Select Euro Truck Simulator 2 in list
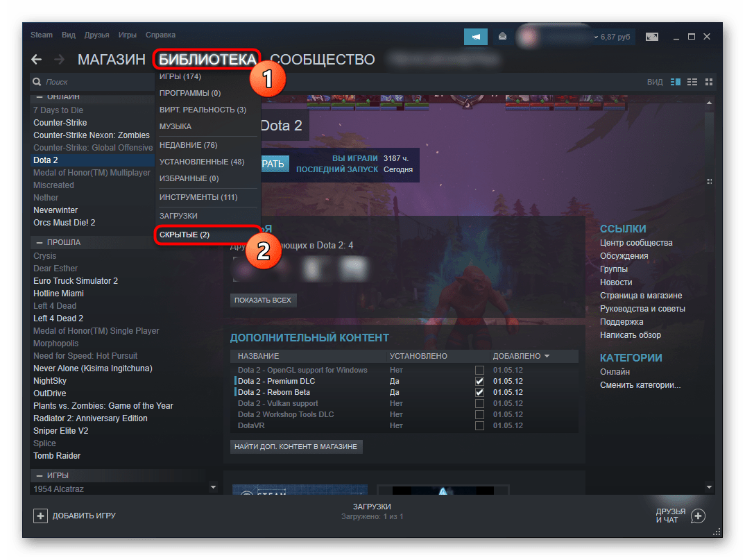Image resolution: width=745 pixels, height=560 pixels. point(76,281)
